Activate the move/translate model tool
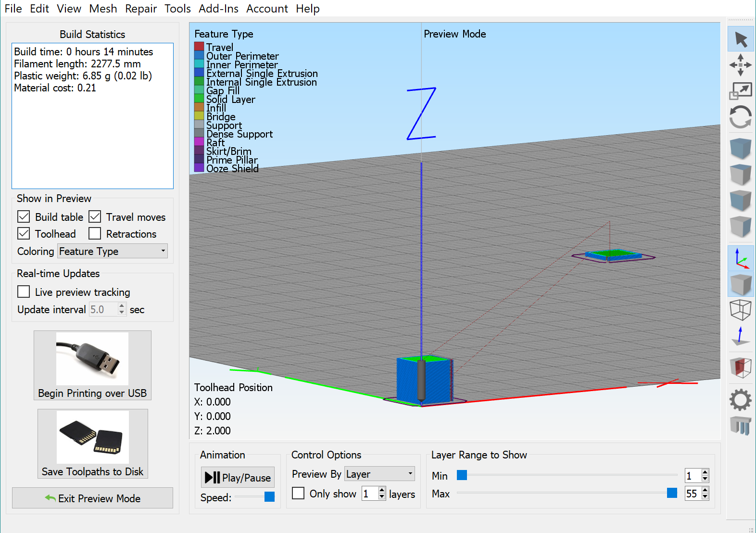The height and width of the screenshot is (533, 756). click(x=741, y=65)
